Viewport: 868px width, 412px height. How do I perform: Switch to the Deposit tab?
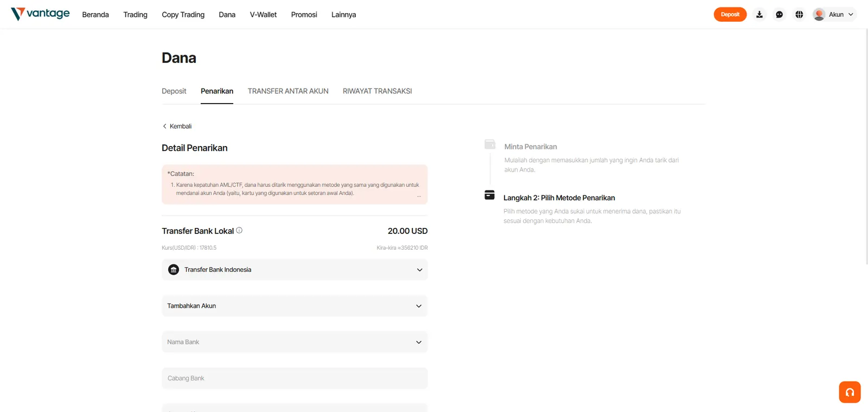(174, 91)
